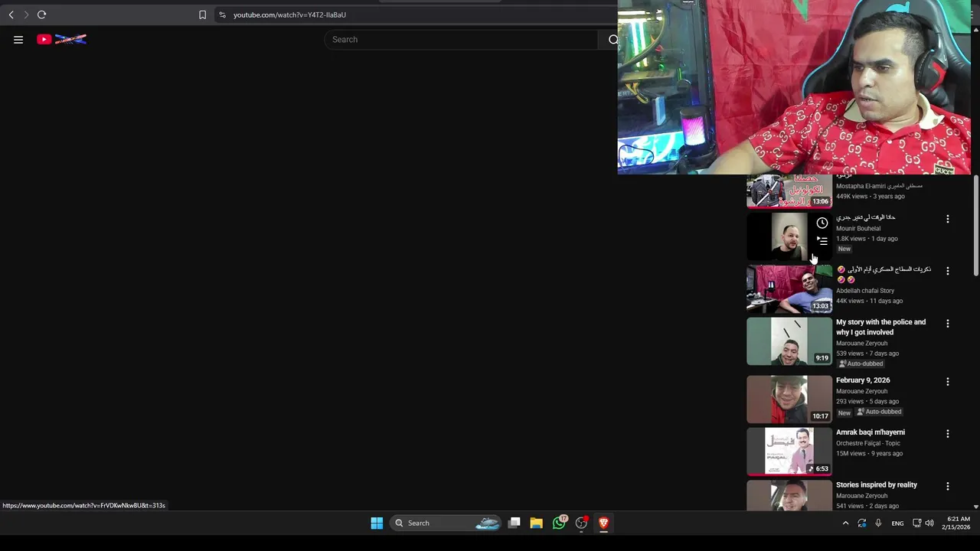The width and height of the screenshot is (980, 551).
Task: Click the ENG language indicator
Action: pyautogui.click(x=897, y=523)
